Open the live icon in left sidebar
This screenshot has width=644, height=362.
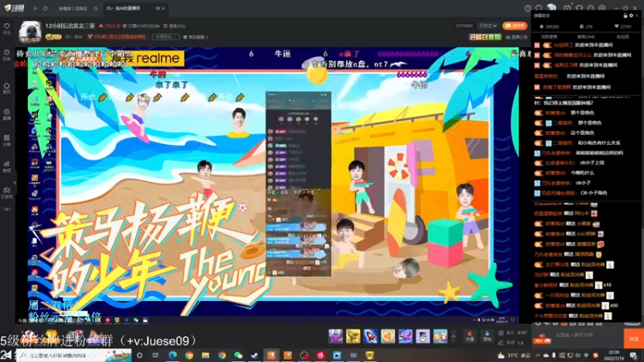(x=6, y=114)
